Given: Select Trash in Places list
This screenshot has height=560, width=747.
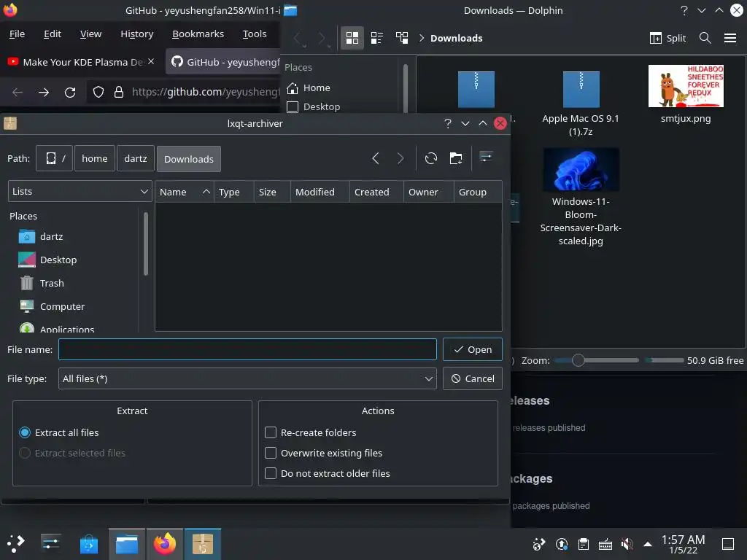Looking at the screenshot, I should click(41, 284).
